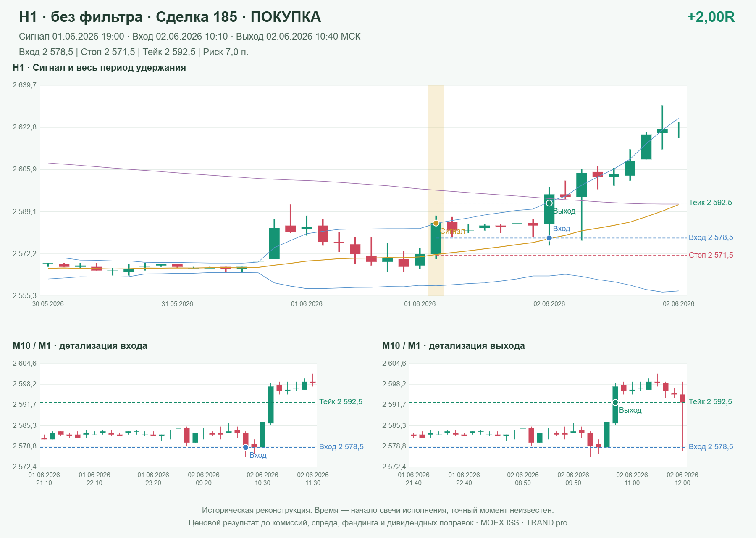The image size is (756, 538).
Task: Click the 30.05.2026 date label on H1 axis
Action: (x=48, y=304)
